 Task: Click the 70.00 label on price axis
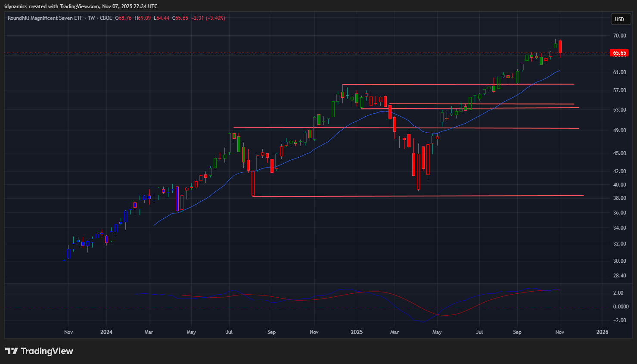[x=619, y=36]
